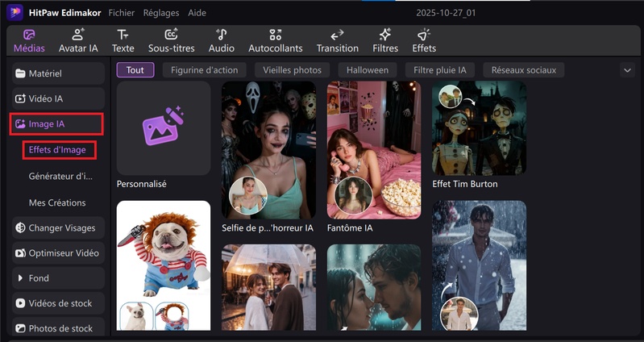
Task: Open the Médias tab
Action: click(x=29, y=41)
